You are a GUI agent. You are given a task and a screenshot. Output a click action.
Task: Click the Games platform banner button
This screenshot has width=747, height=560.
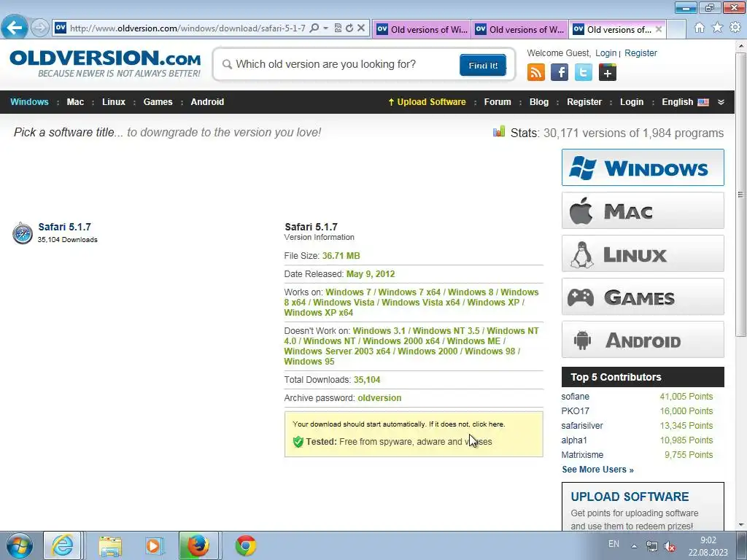(643, 297)
